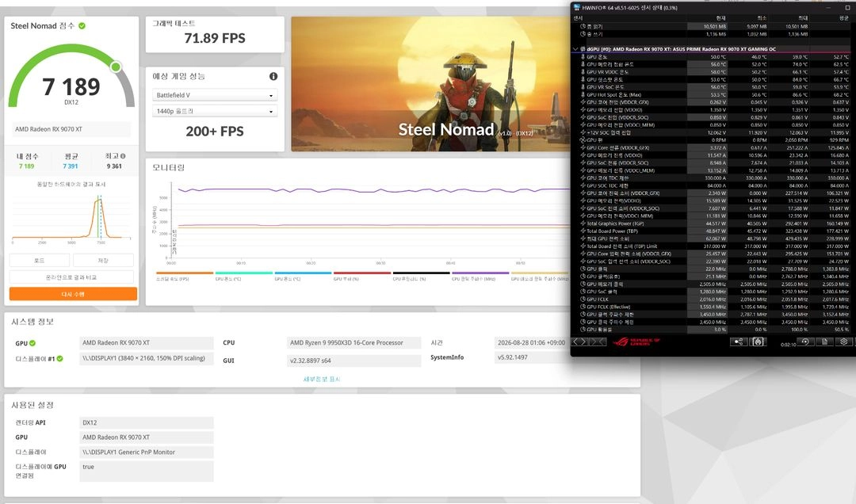
Task: Click the AMD Ryzen 9 9950X3D CPU field
Action: click(353, 343)
